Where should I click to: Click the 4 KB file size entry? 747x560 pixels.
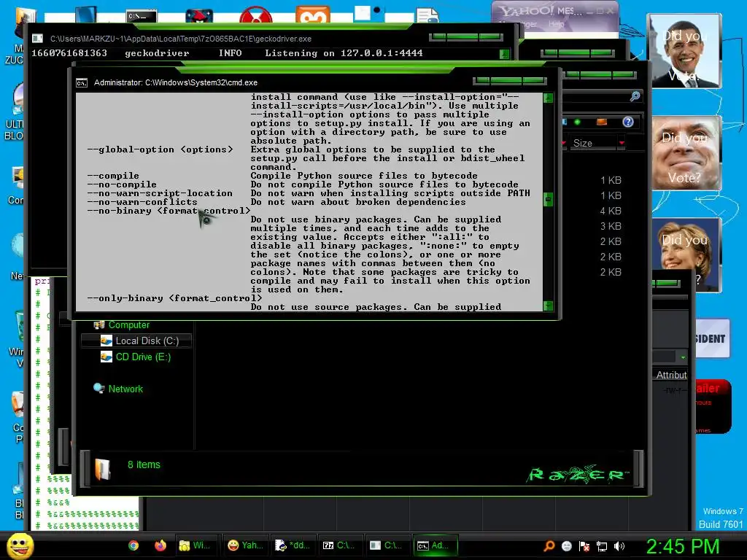pyautogui.click(x=611, y=211)
